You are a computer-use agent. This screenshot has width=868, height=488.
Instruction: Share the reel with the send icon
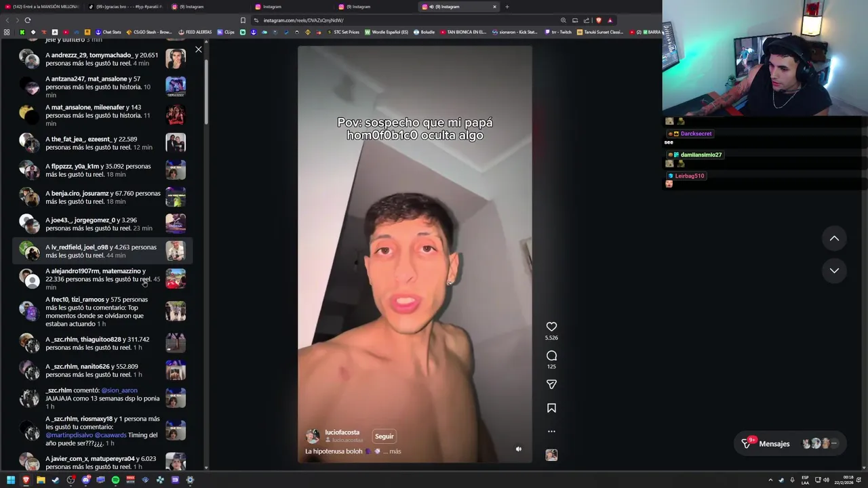click(551, 384)
